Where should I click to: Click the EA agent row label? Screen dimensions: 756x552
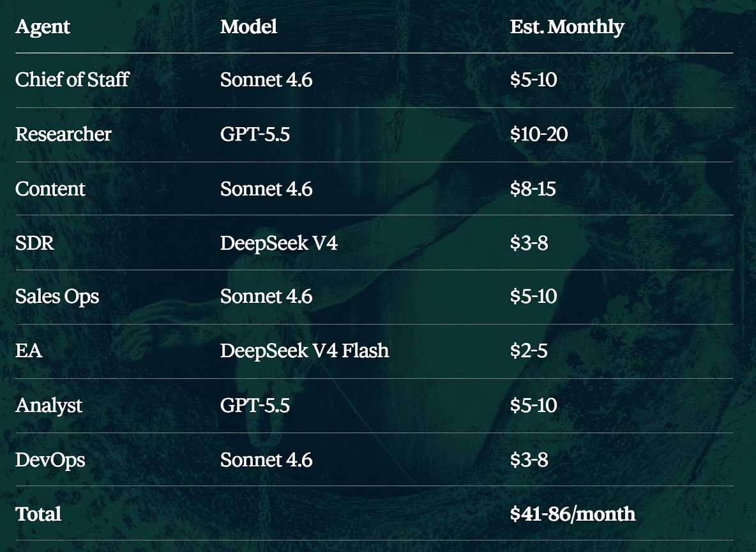(x=29, y=351)
